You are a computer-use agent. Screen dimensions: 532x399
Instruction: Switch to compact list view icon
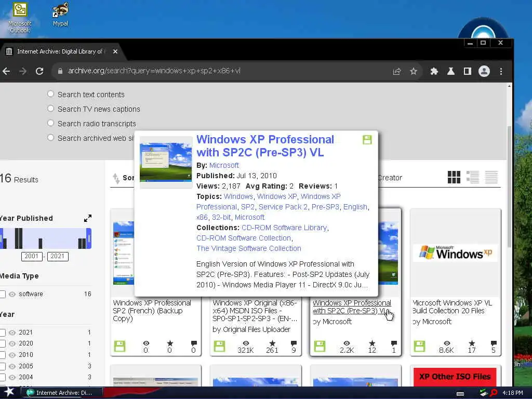[x=491, y=177]
